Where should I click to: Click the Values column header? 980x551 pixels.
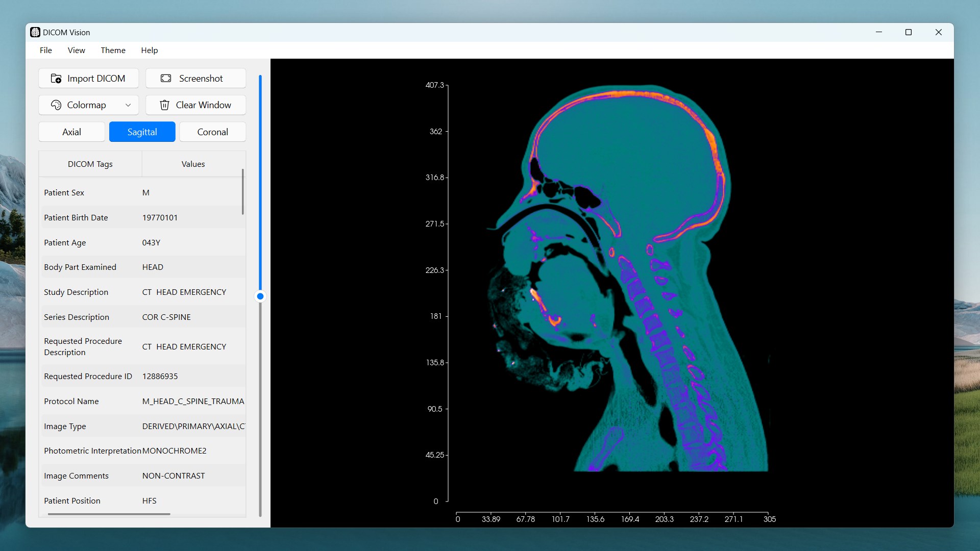point(193,164)
